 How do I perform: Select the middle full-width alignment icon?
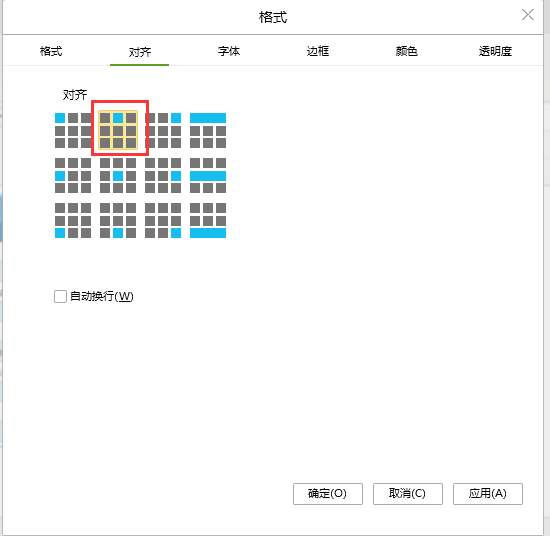208,175
